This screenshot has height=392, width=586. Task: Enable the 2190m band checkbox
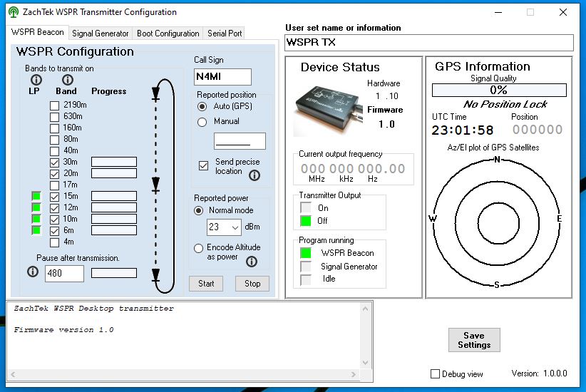coord(55,105)
